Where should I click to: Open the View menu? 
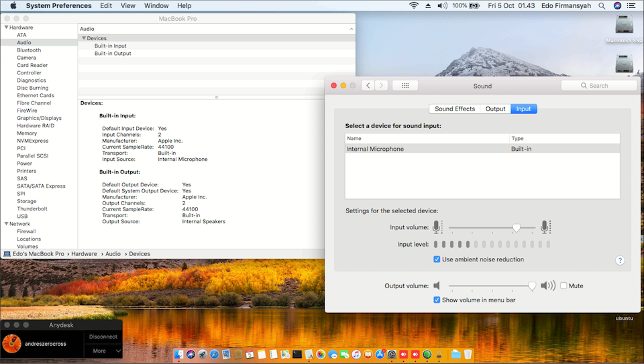tap(127, 6)
